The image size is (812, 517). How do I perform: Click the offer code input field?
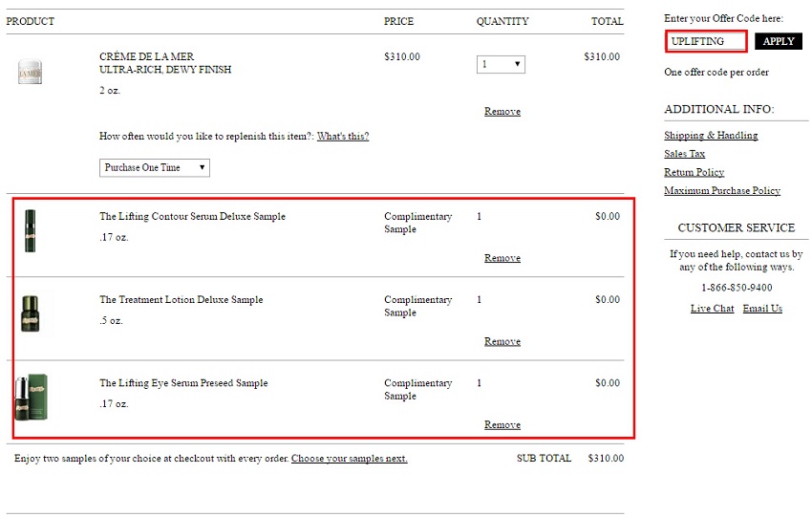pyautogui.click(x=706, y=41)
